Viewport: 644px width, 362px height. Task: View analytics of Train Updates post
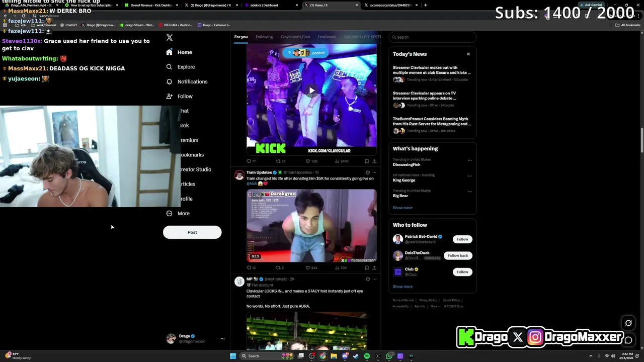pos(341,267)
